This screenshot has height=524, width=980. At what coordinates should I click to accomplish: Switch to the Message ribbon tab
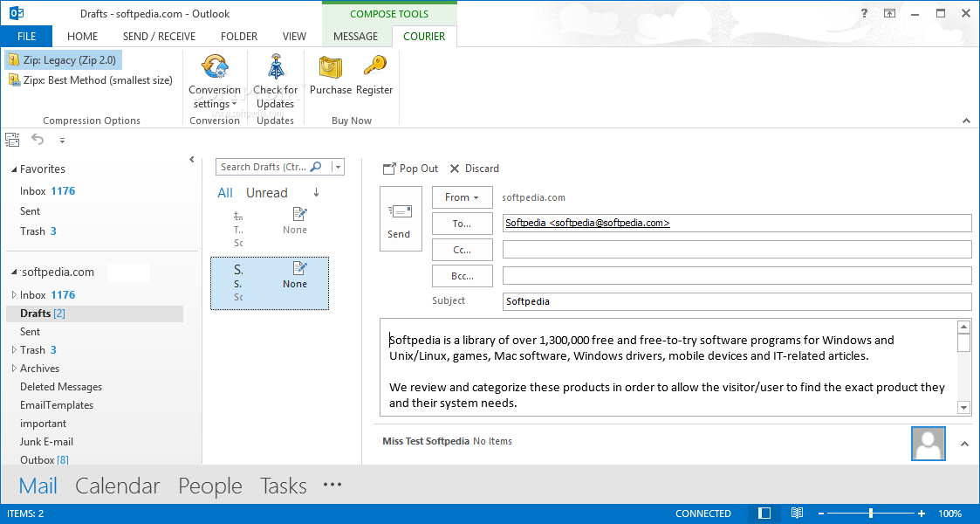(356, 36)
